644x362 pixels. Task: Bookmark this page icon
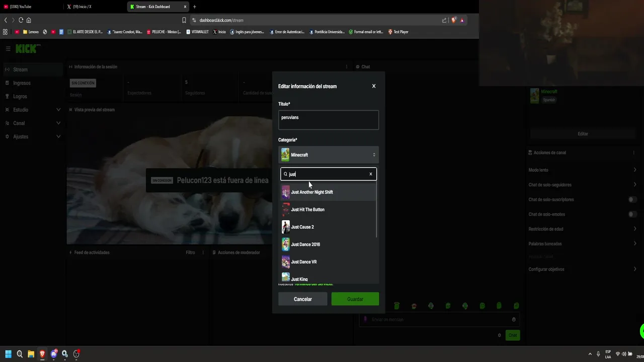tap(184, 20)
